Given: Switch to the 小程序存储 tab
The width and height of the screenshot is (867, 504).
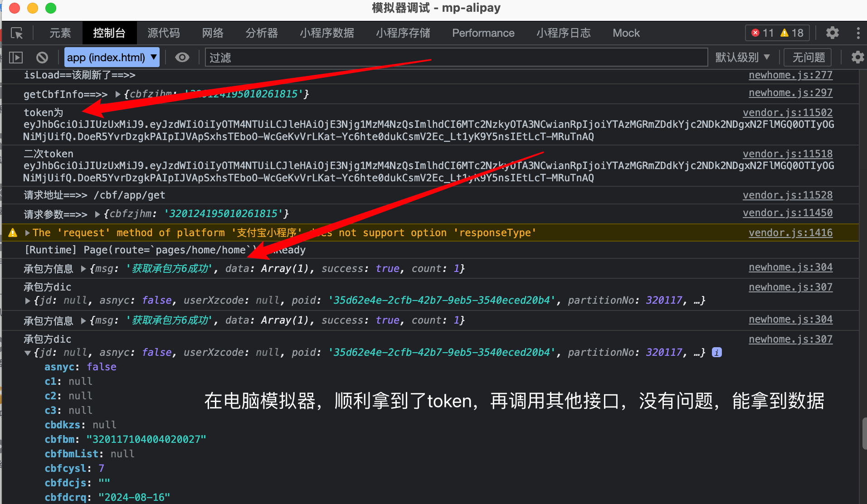Looking at the screenshot, I should tap(403, 33).
